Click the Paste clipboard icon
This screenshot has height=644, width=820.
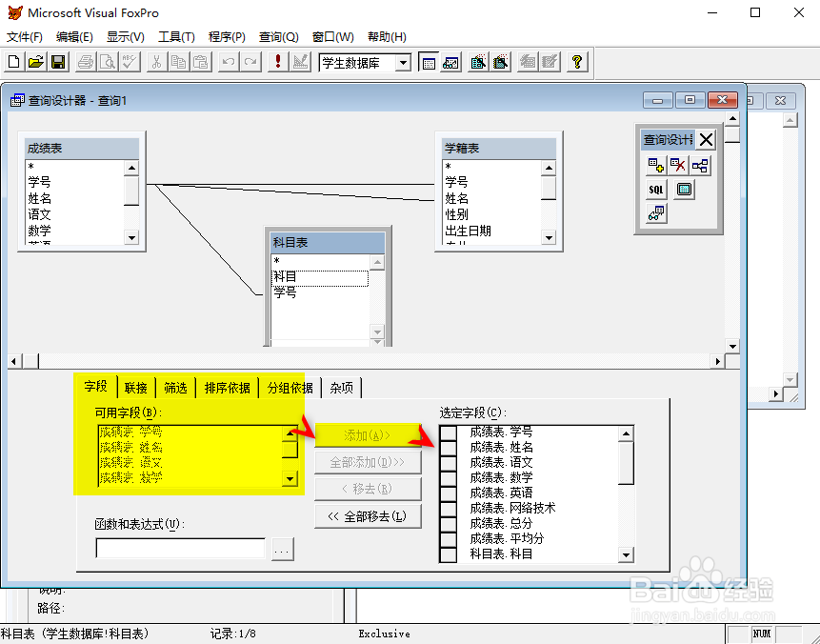pyautogui.click(x=201, y=62)
